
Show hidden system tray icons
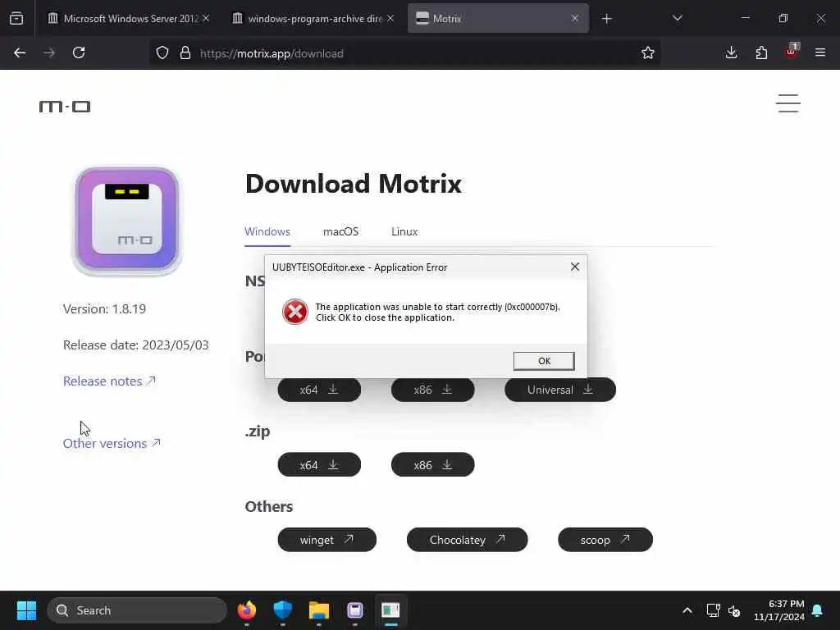pos(687,610)
